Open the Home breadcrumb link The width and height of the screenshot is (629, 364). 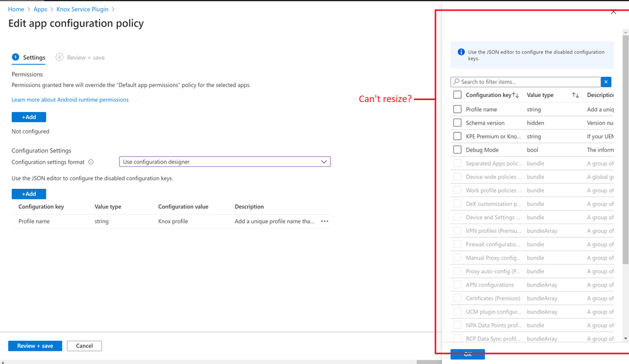16,9
